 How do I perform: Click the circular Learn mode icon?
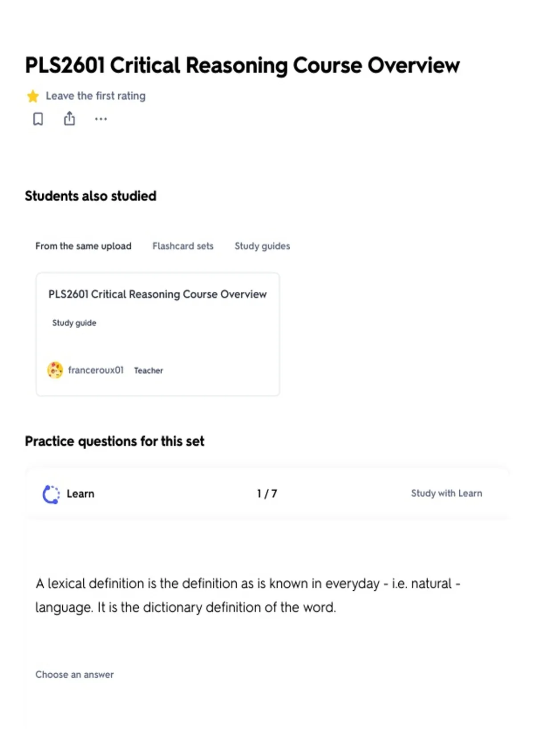(x=51, y=494)
